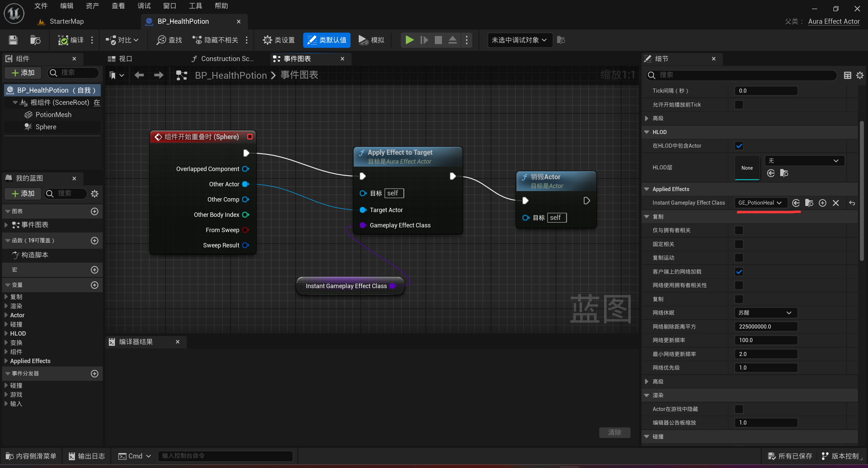
Task: Toggle 隐藏不相关 hide unrelated nodes
Action: (x=216, y=40)
